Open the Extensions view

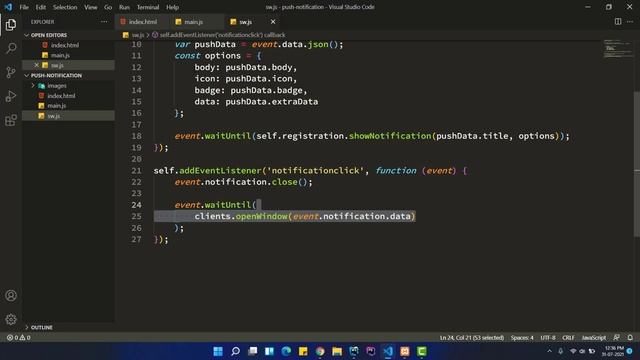[x=11, y=120]
